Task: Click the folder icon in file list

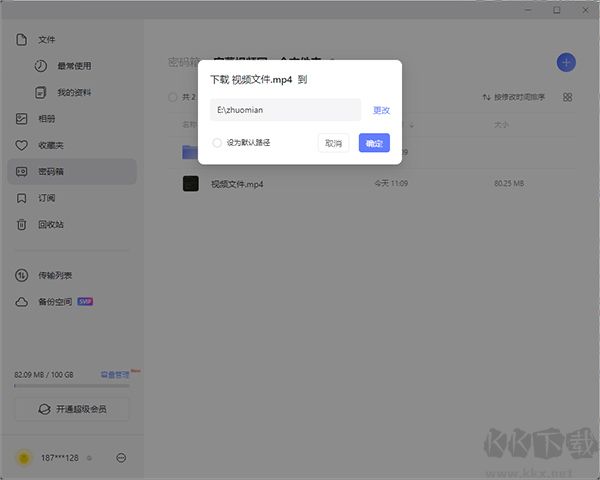Action: pyautogui.click(x=189, y=152)
